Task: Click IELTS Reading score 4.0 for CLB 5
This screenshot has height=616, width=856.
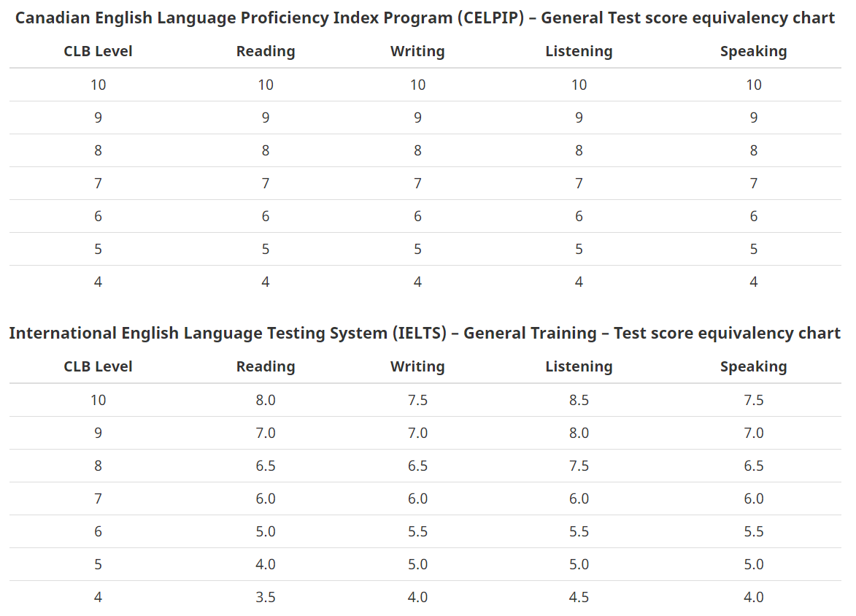Action: [266, 564]
